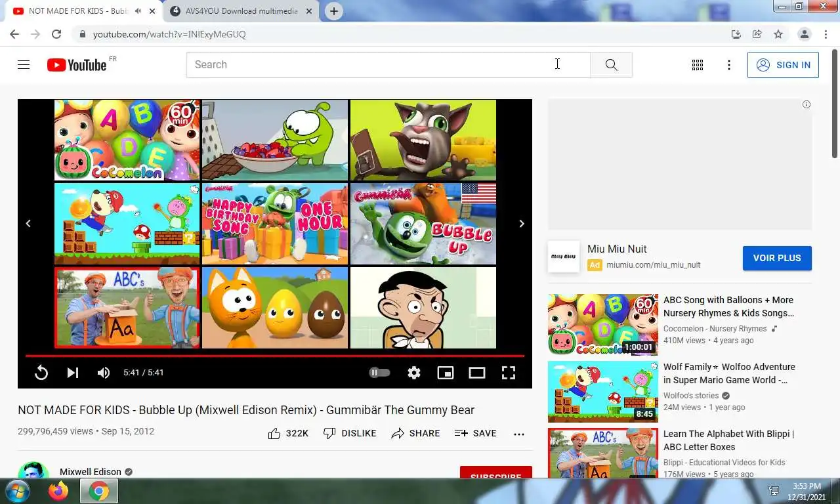Open sidebar Cocomelon thumbnail marked 1:00:01
Viewport: 840px width, 504px height.
click(x=603, y=325)
